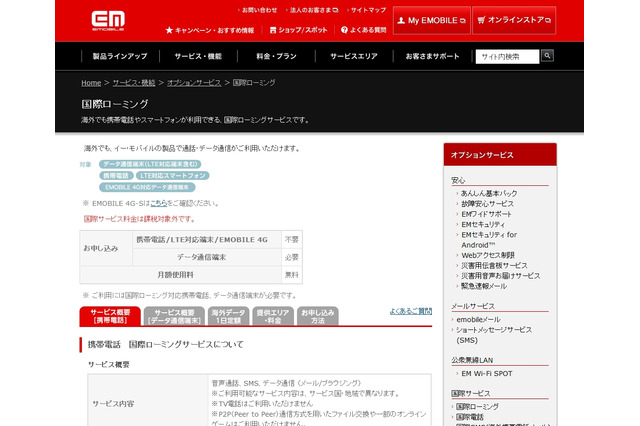Open サービス・機能 menu
This screenshot has height=426, width=640.
[198, 56]
